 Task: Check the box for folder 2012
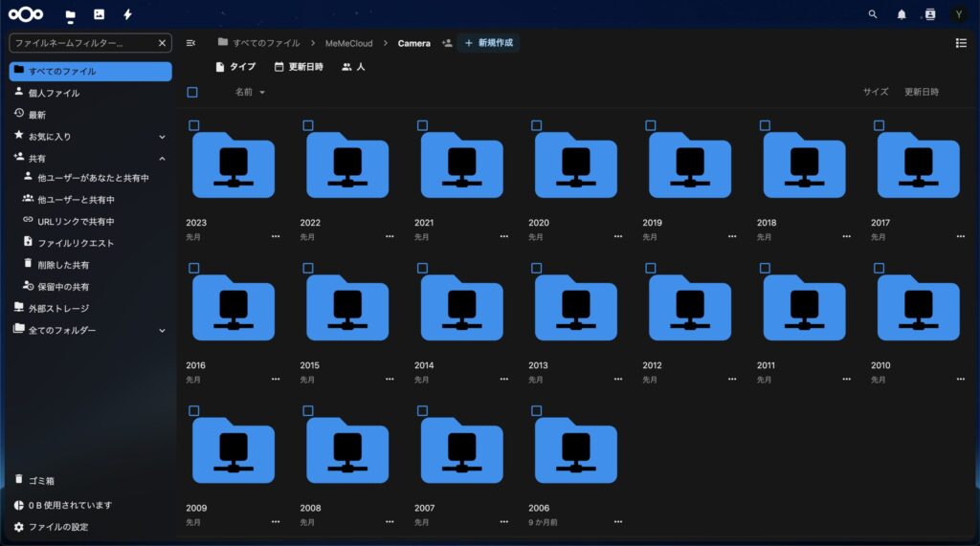[651, 268]
